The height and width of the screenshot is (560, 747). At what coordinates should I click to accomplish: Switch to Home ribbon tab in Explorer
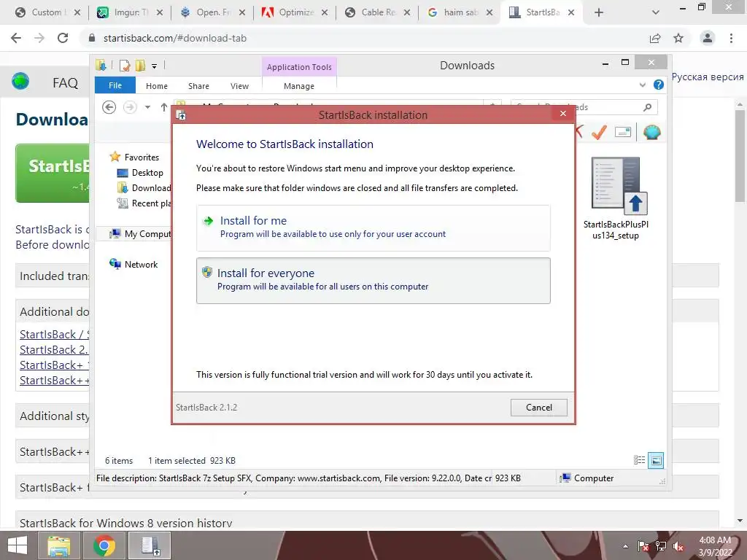[x=157, y=86]
